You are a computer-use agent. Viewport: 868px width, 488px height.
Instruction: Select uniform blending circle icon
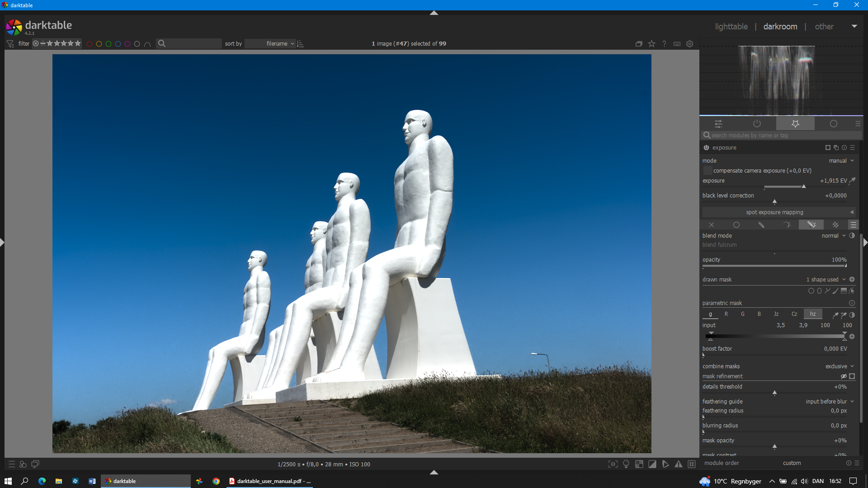[736, 225]
